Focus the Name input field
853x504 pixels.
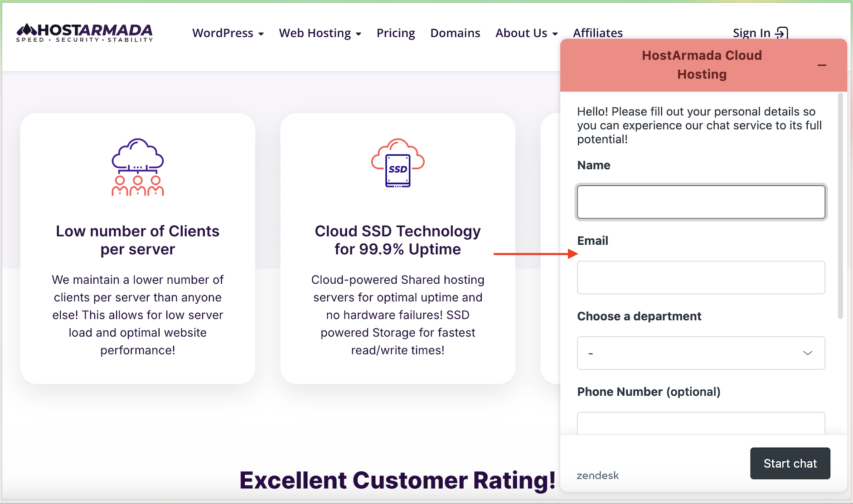[x=701, y=202]
